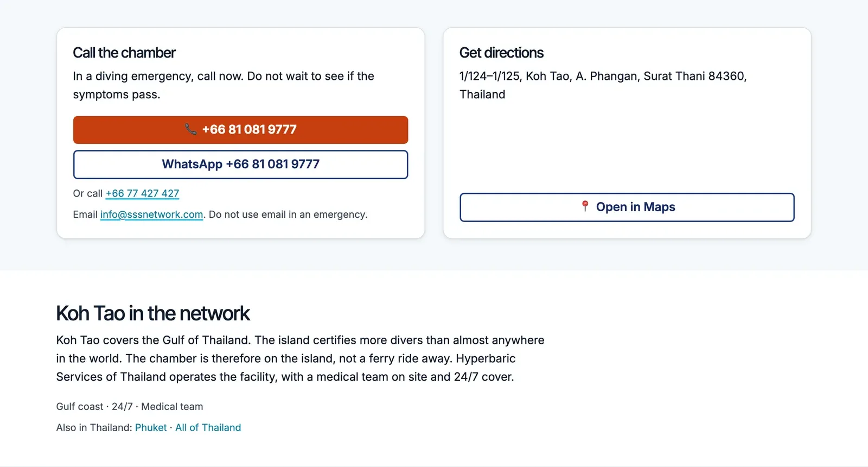Click the Open in Maps button
Screen dimensions: 868x467
pyautogui.click(x=627, y=207)
